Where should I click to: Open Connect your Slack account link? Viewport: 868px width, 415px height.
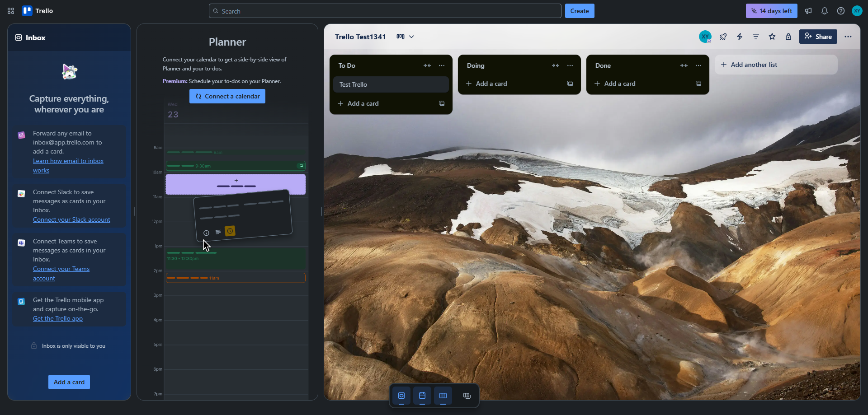tap(71, 219)
